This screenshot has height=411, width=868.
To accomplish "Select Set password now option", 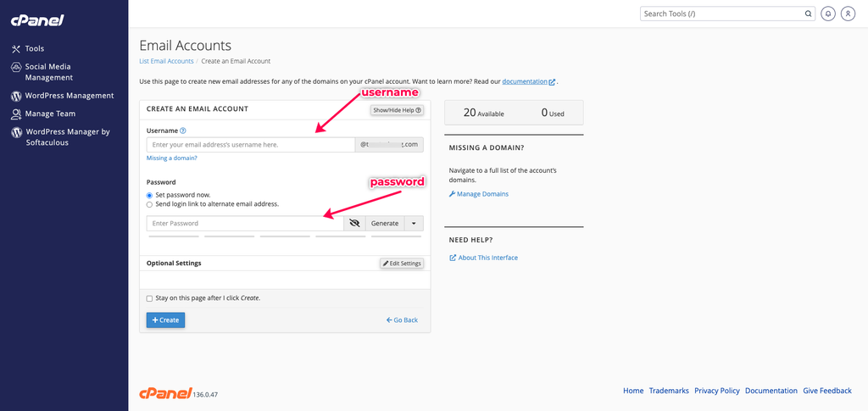I will coord(149,195).
